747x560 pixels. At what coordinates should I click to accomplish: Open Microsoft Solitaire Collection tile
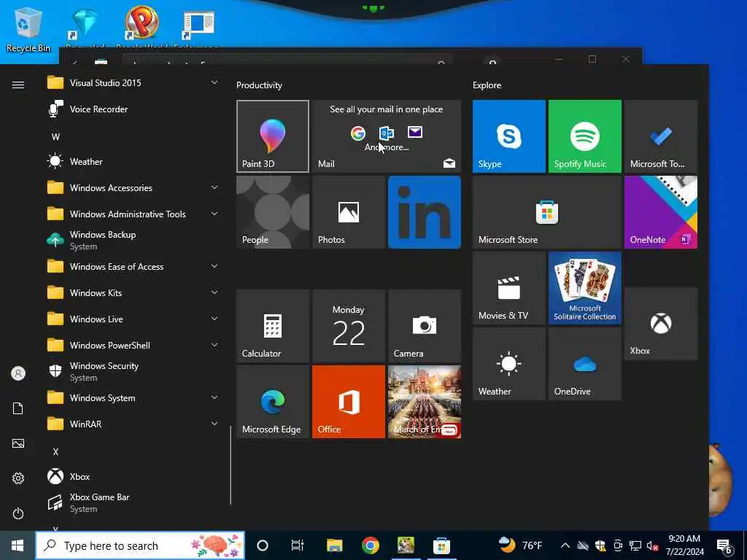(584, 288)
